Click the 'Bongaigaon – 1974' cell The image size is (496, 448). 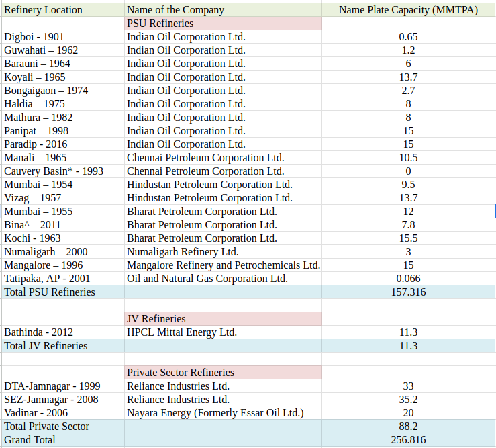click(63, 91)
